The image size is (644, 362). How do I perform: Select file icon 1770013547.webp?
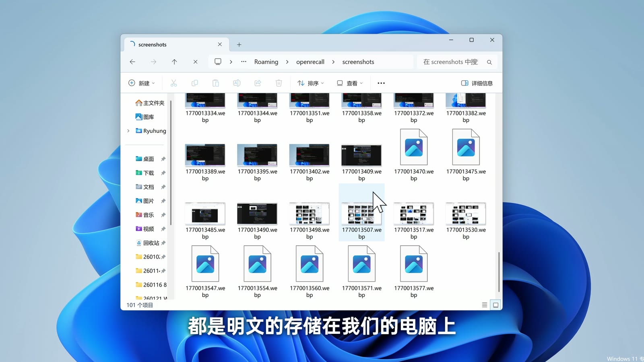tap(205, 264)
